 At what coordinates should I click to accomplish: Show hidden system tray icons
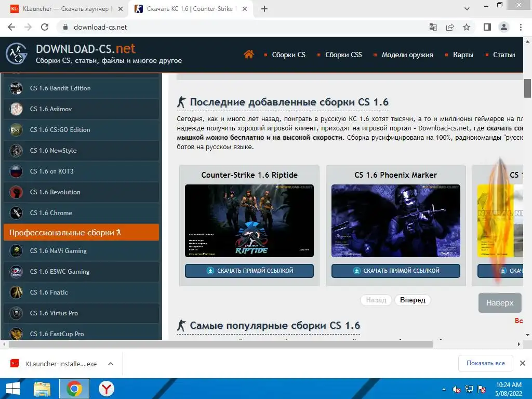(444, 389)
